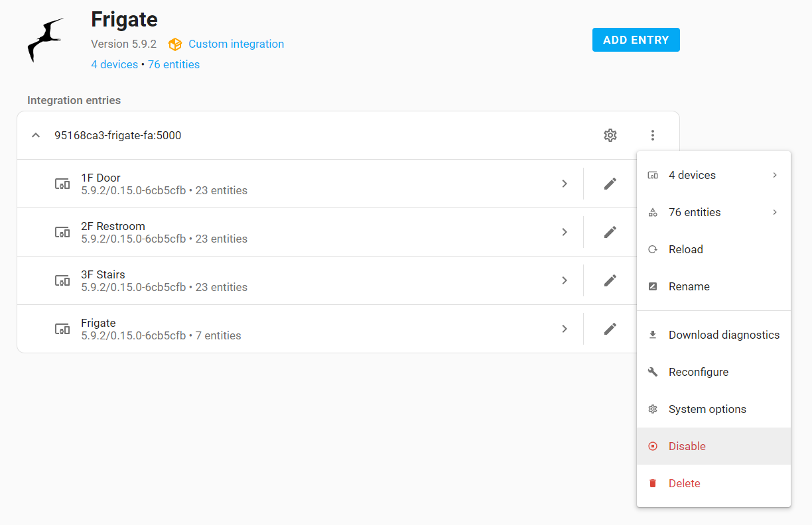This screenshot has width=812, height=525.
Task: Click the settings gear on the Frigate entry
Action: (610, 135)
